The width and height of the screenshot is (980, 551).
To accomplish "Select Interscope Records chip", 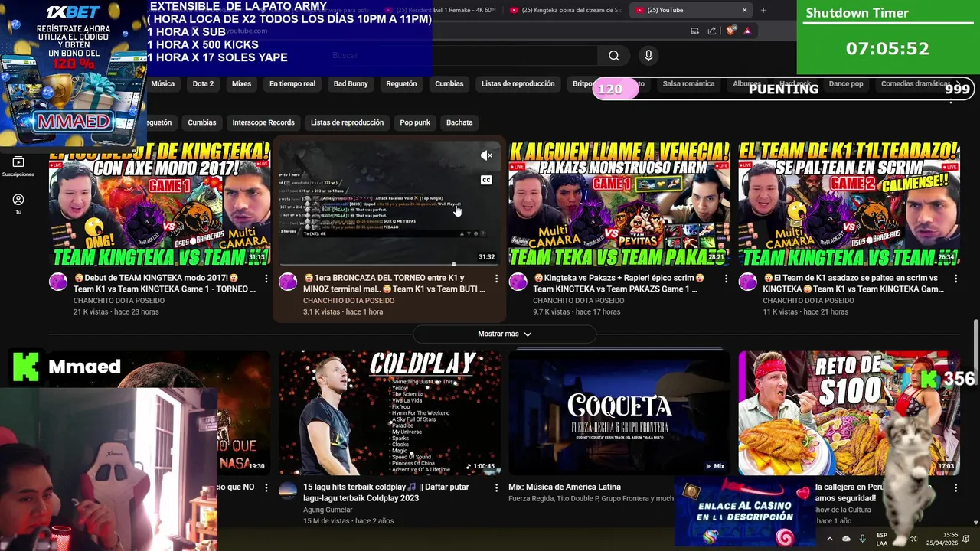I will [263, 122].
